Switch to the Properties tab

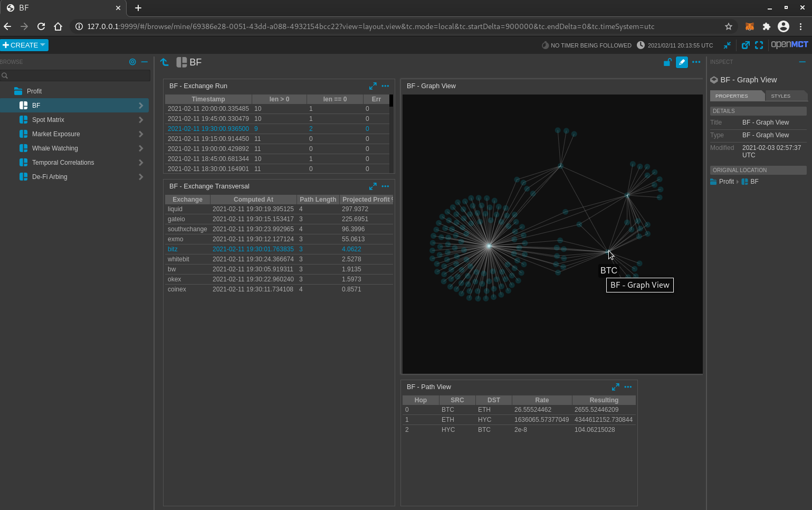pyautogui.click(x=737, y=96)
